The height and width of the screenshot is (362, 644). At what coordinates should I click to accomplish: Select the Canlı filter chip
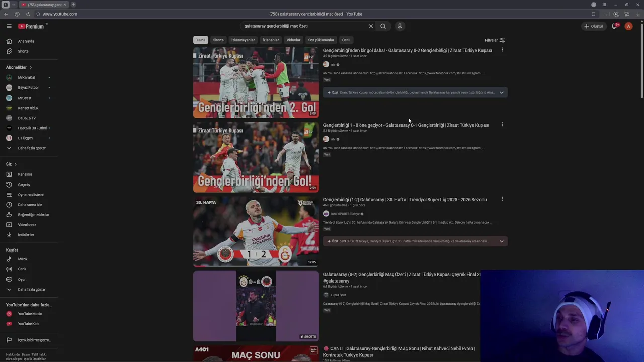346,40
